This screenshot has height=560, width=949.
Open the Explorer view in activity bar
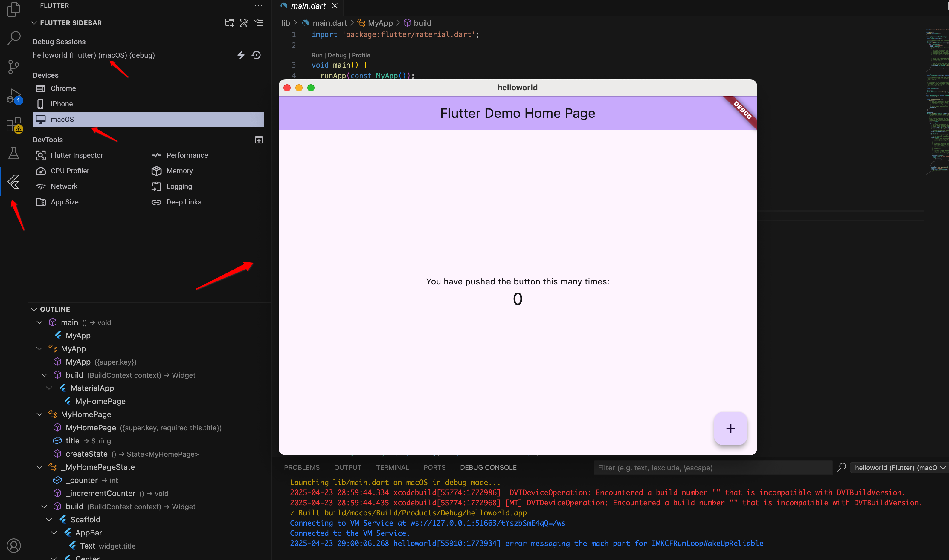pyautogui.click(x=13, y=9)
